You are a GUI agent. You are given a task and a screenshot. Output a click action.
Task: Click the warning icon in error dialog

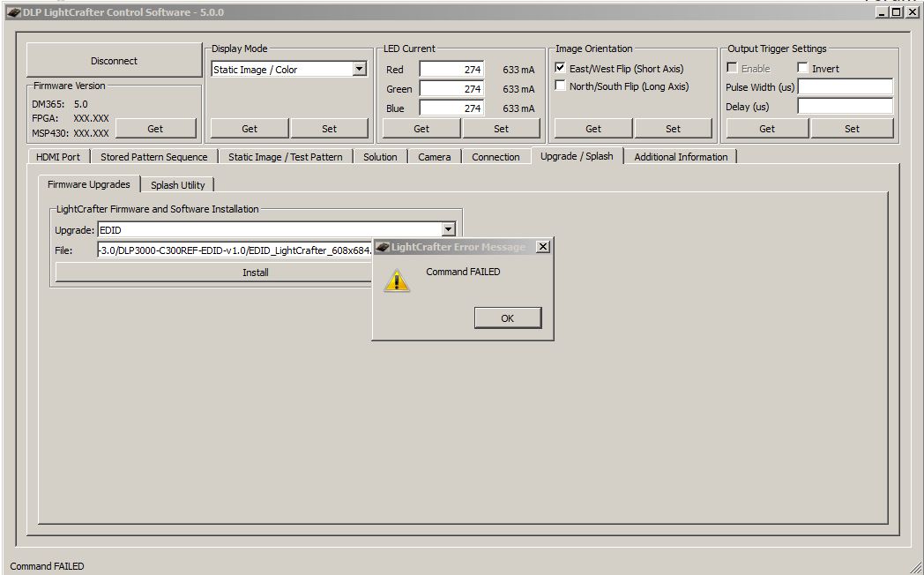[x=397, y=281]
